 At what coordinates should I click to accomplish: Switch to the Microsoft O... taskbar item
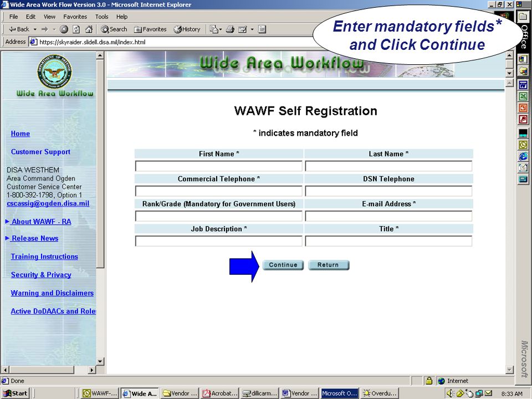pos(340,393)
